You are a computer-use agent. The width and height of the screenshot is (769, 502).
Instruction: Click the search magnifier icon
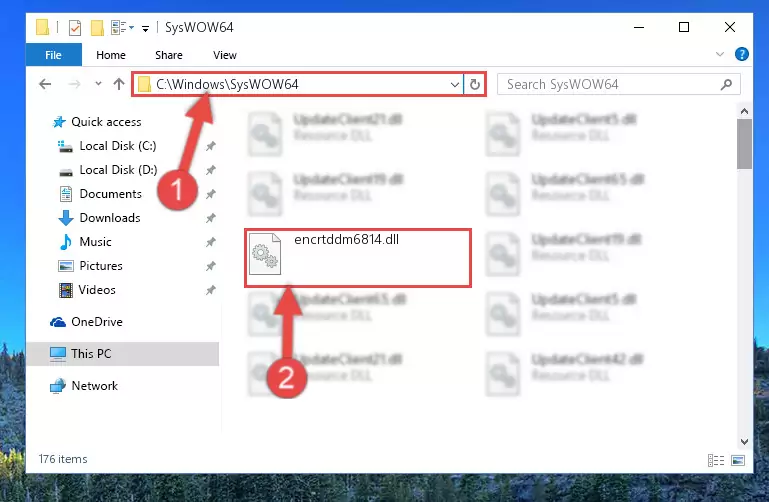pyautogui.click(x=726, y=84)
